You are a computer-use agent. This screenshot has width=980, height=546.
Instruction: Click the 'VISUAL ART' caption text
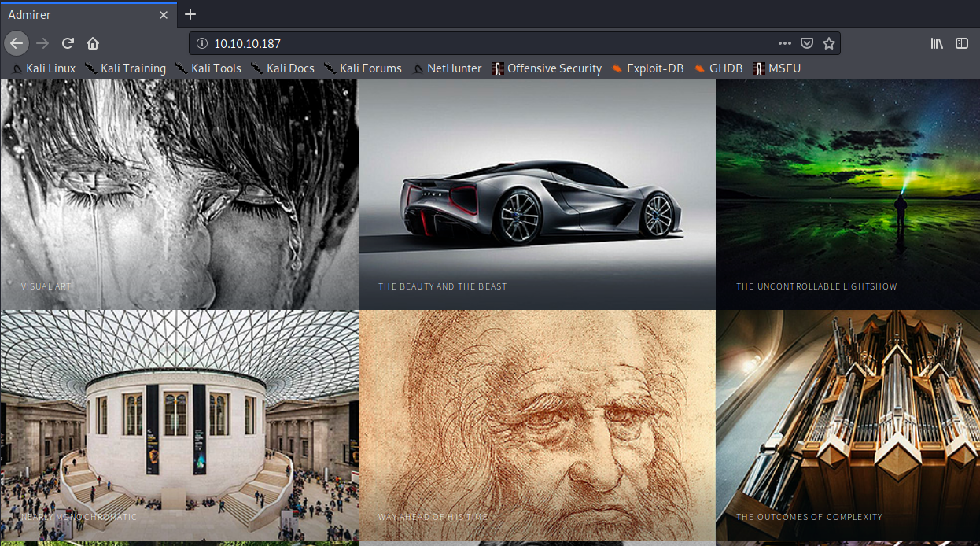pyautogui.click(x=46, y=286)
